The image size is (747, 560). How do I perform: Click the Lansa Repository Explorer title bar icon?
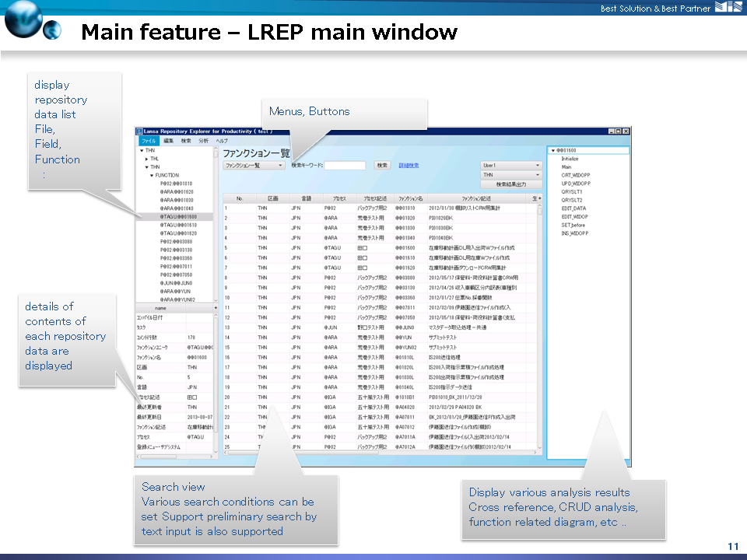pyautogui.click(x=139, y=131)
